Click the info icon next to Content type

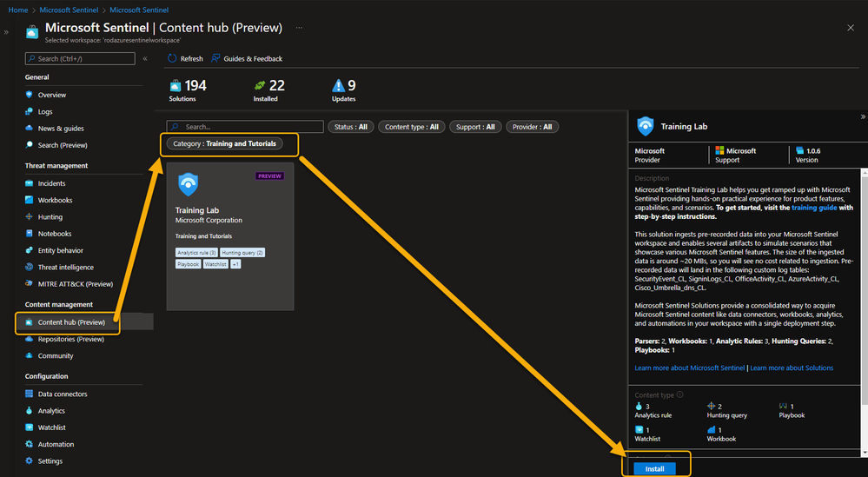click(679, 394)
